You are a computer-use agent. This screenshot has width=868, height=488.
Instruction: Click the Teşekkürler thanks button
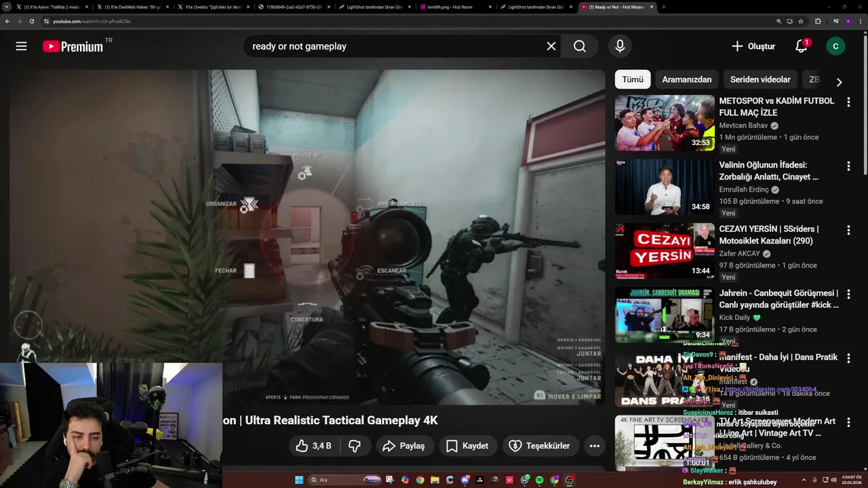click(540, 446)
